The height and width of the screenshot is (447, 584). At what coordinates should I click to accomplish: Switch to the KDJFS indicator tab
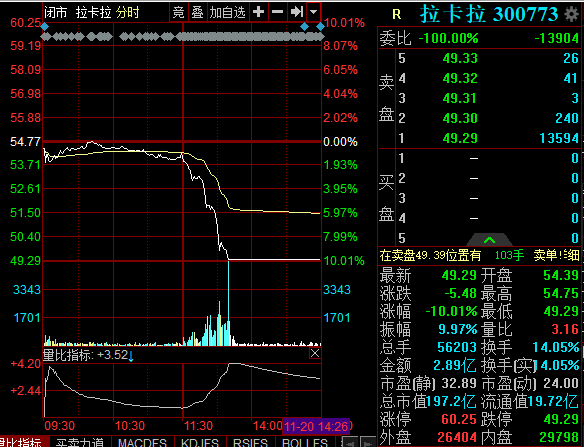[200, 442]
